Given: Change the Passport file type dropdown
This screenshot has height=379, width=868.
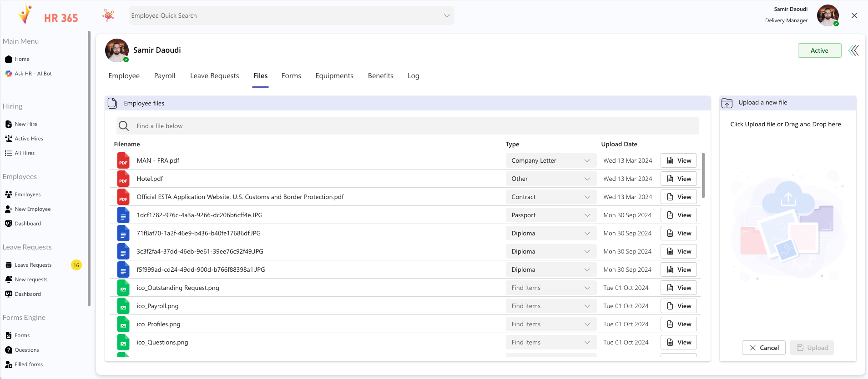Looking at the screenshot, I should (x=550, y=215).
